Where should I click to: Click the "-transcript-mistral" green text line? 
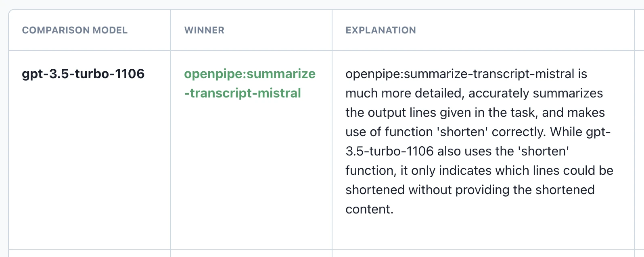(243, 93)
